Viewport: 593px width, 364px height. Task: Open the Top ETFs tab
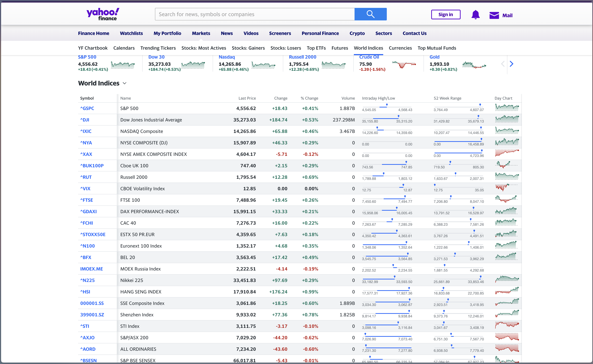tap(316, 48)
